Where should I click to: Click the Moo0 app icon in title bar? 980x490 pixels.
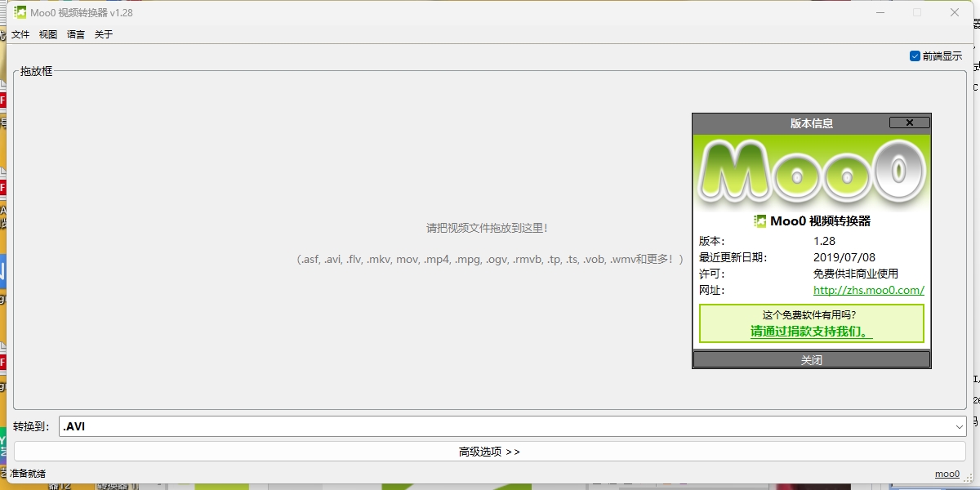click(20, 12)
